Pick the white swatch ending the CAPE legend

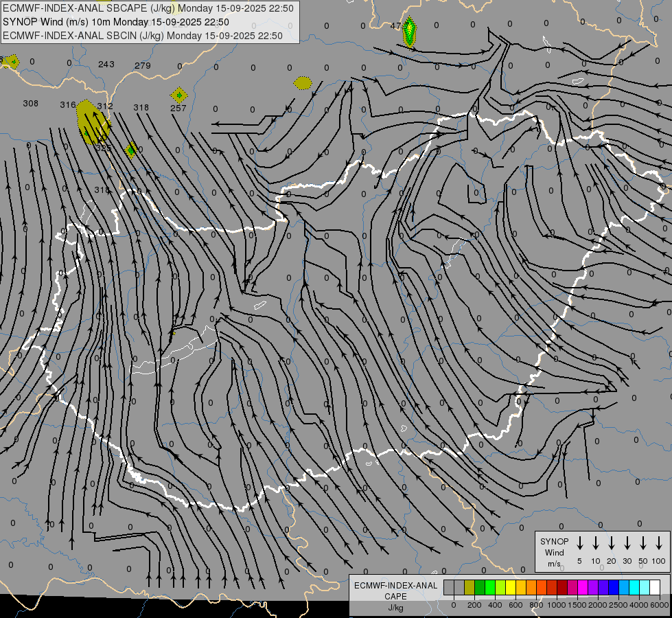tap(654, 587)
